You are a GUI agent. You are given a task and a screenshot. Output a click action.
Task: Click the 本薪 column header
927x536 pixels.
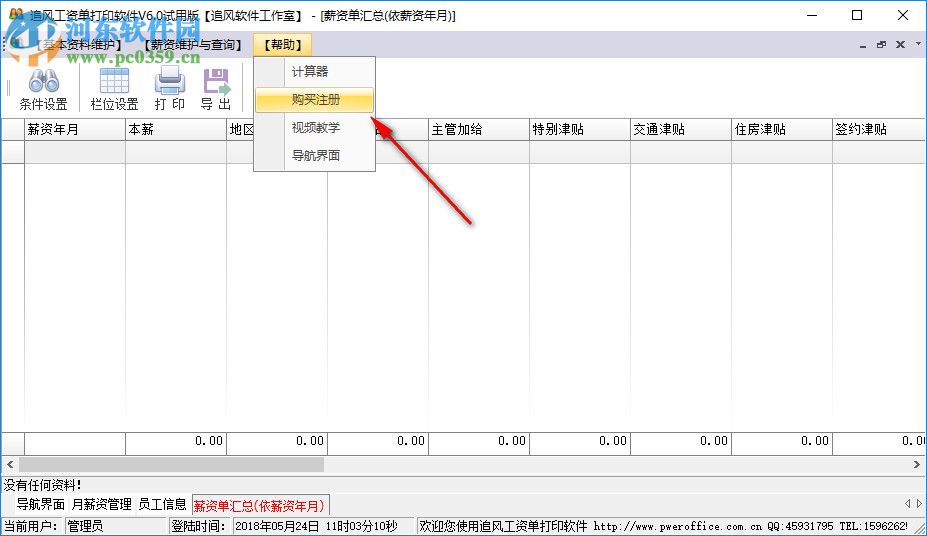click(x=176, y=129)
